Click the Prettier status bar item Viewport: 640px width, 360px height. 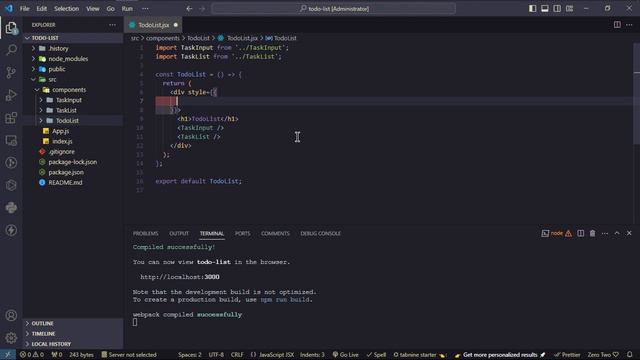[567, 355]
